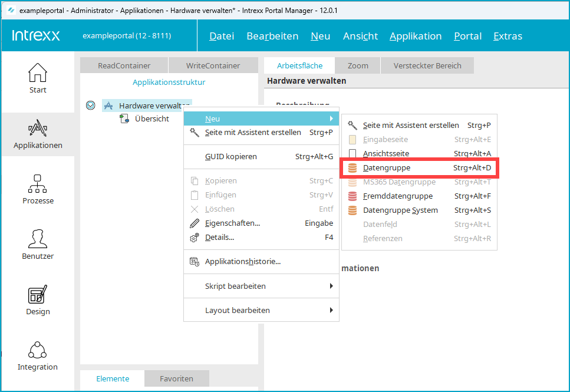
Task: Open Applikationshistorie...
Action: click(261, 262)
